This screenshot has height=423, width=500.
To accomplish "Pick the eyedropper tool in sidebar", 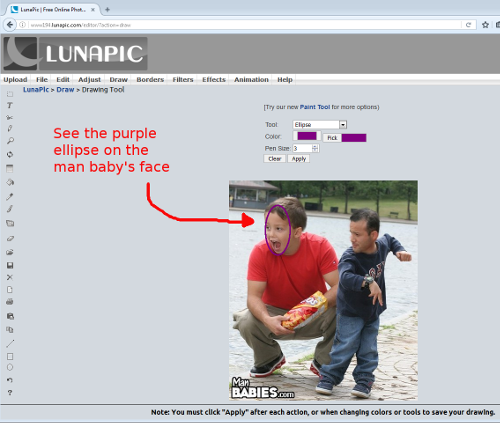I will pyautogui.click(x=10, y=197).
